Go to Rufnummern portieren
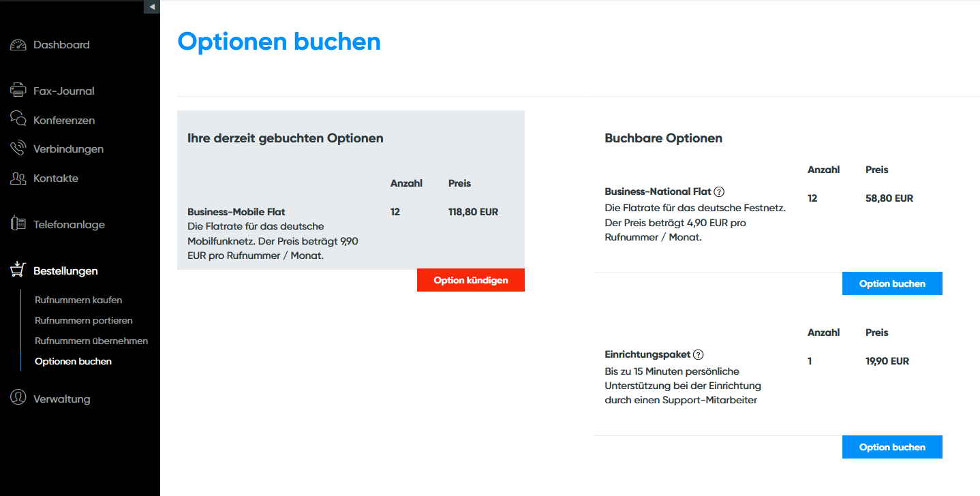 coord(84,320)
